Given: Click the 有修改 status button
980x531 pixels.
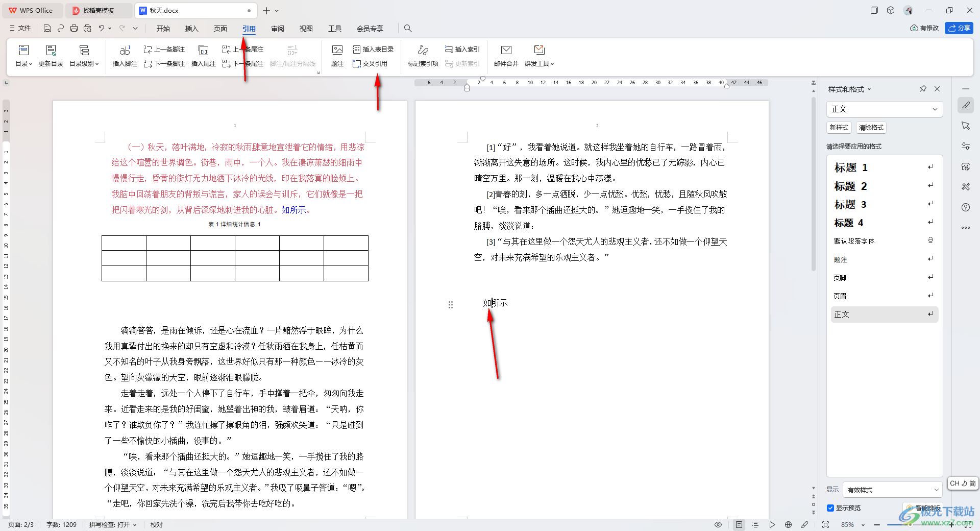Looking at the screenshot, I should tap(924, 28).
